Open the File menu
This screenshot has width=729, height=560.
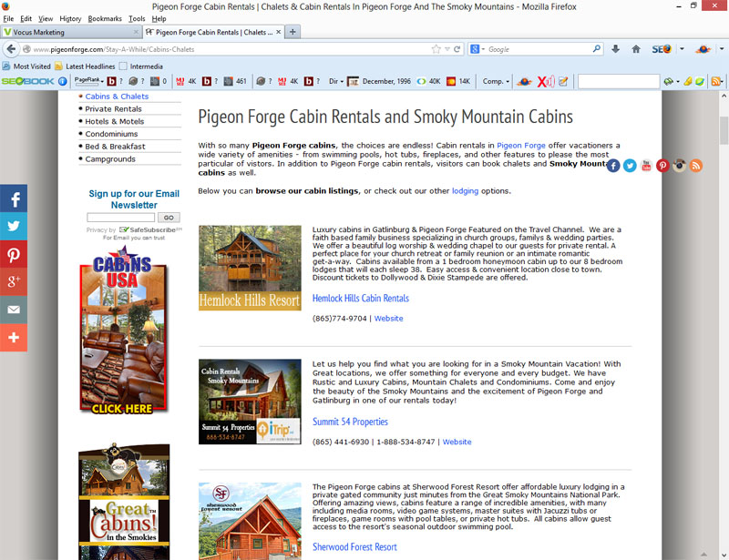pos(8,18)
